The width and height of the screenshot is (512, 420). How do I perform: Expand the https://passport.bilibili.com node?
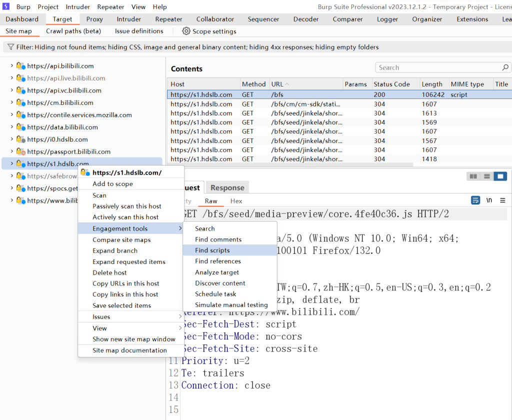tap(12, 151)
